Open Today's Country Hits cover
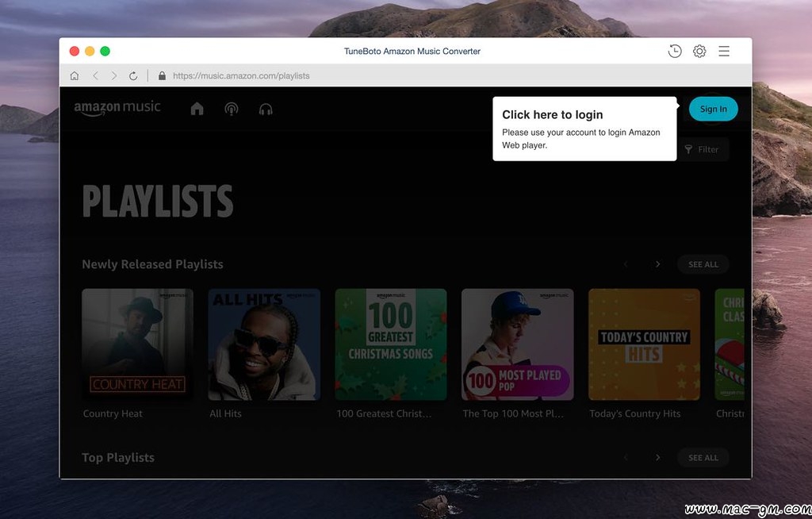The image size is (812, 519). coord(644,344)
